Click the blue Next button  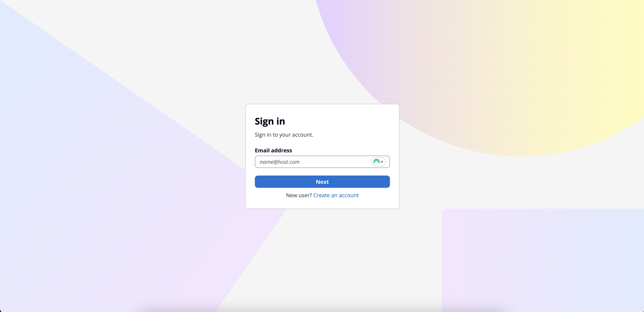322,182
